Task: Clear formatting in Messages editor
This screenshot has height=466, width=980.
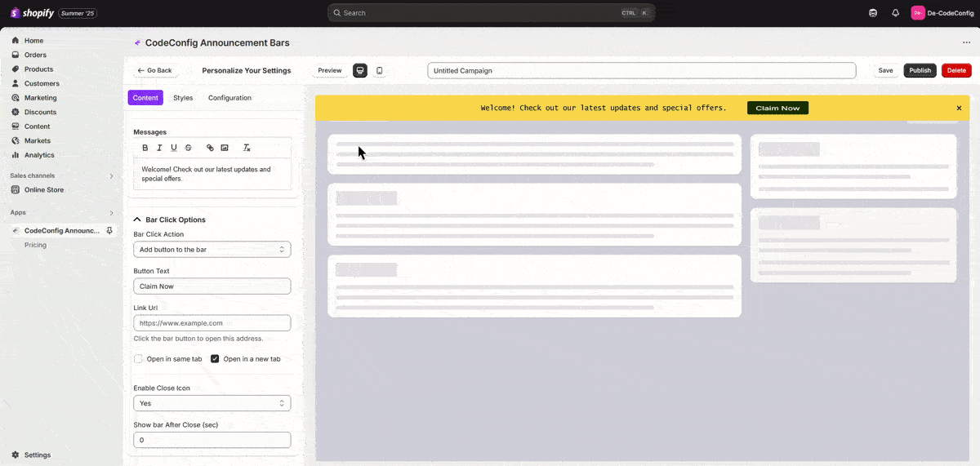Action: coord(247,148)
